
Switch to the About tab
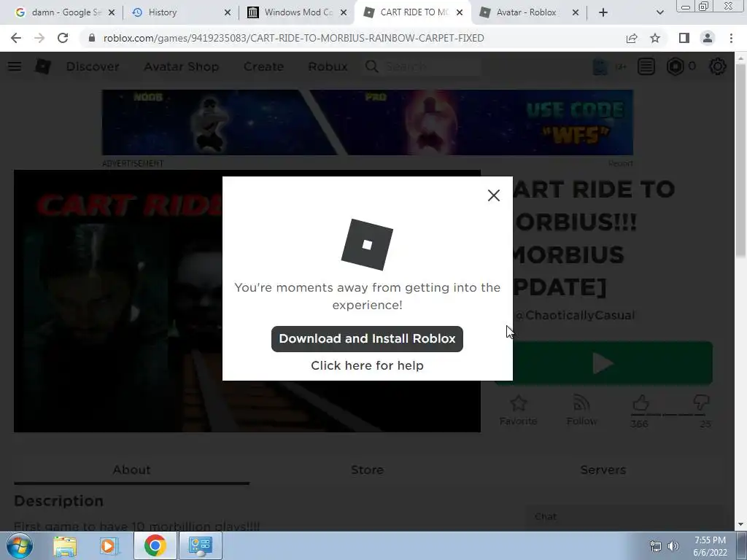[131, 470]
